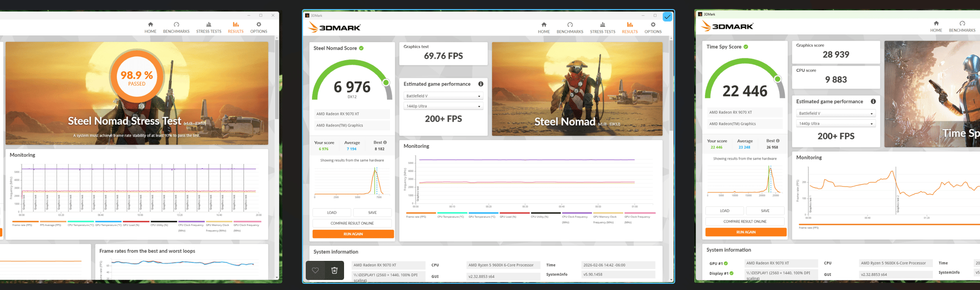980x290 pixels.
Task: Click the green validity check beside Time Spy Score
Action: tap(746, 47)
